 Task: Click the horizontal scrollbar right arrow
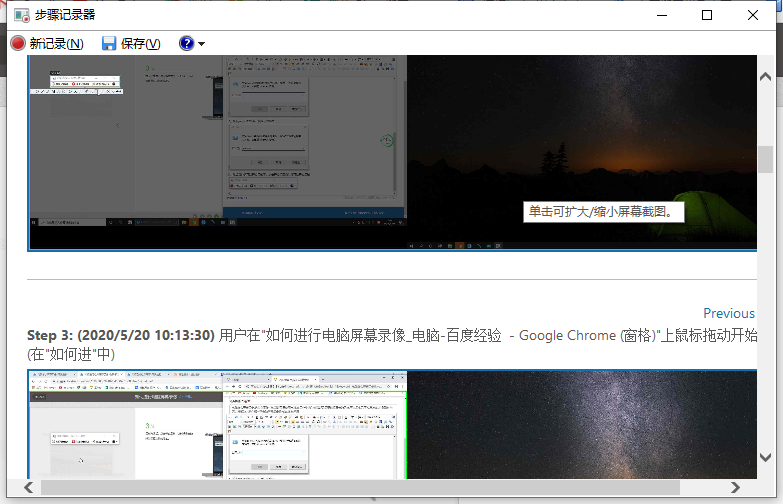[736, 487]
